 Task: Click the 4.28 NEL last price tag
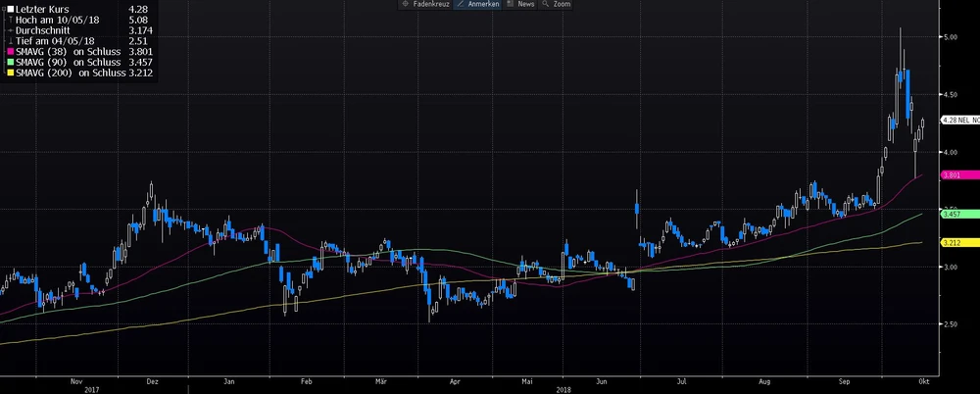point(958,120)
